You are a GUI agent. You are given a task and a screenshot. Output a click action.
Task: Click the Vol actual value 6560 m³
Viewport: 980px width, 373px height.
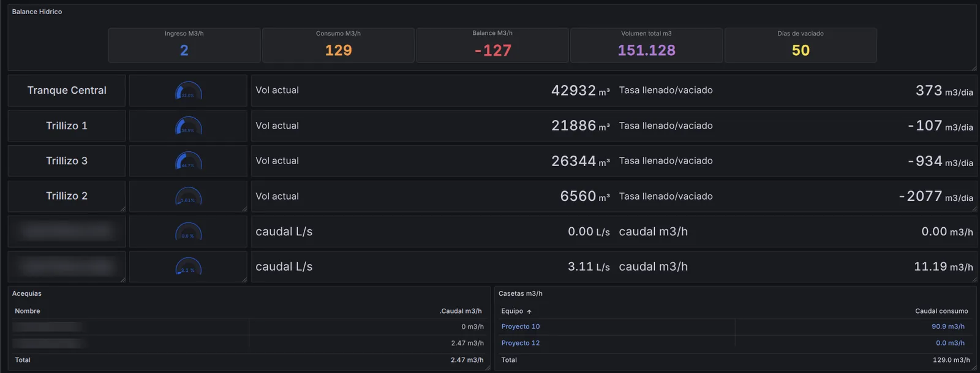[585, 196]
